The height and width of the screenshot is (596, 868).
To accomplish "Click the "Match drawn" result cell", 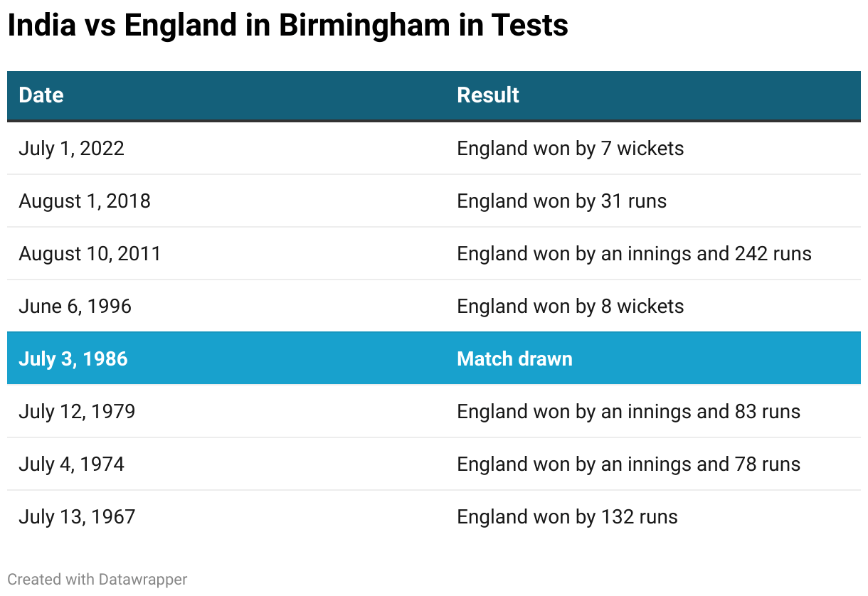I will [x=514, y=358].
